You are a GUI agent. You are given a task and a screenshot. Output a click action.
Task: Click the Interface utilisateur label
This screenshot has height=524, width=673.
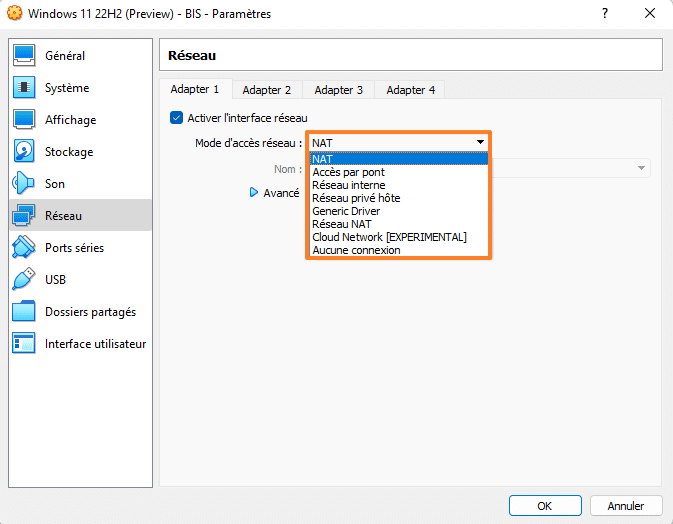[95, 343]
